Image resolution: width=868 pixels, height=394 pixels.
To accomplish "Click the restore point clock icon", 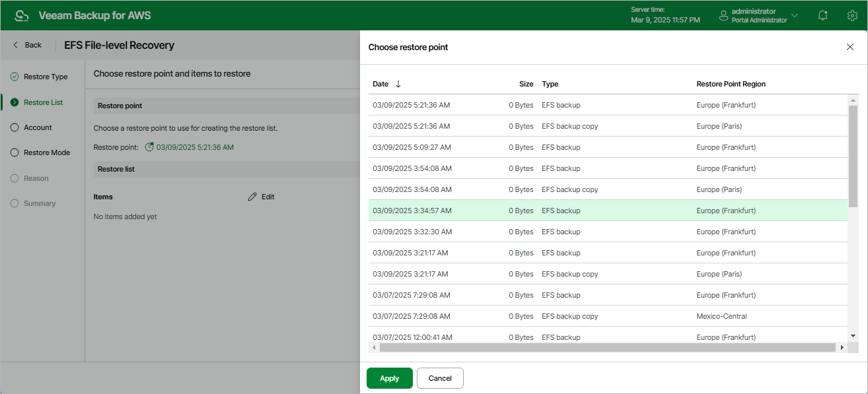I will pyautogui.click(x=149, y=147).
